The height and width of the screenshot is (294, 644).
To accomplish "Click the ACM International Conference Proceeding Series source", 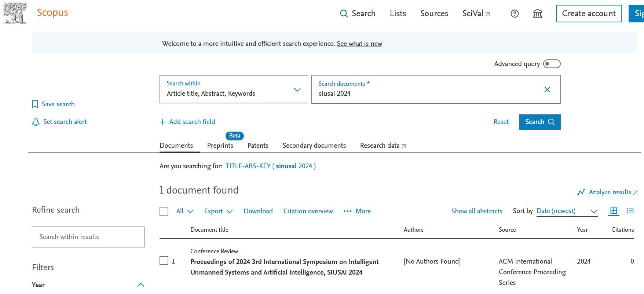I will [532, 272].
